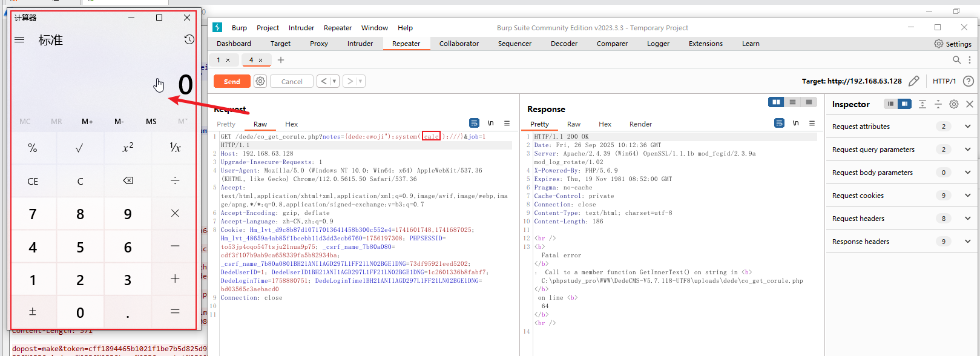Image resolution: width=980 pixels, height=356 pixels.
Task: Open Repeater request settings gear
Action: point(260,81)
